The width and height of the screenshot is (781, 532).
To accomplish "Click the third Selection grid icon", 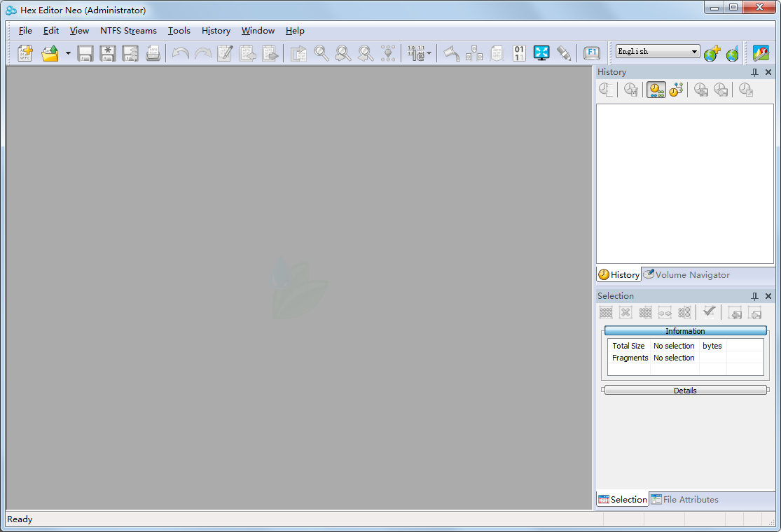I will 645,312.
